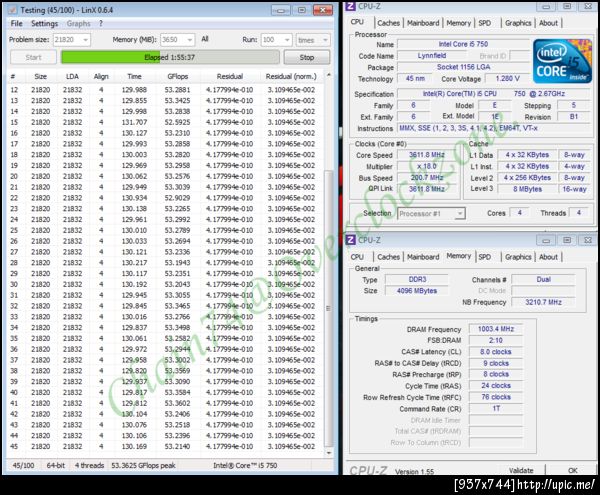The height and width of the screenshot is (495, 600).
Task: Click the GFlops column header
Action: click(x=178, y=77)
